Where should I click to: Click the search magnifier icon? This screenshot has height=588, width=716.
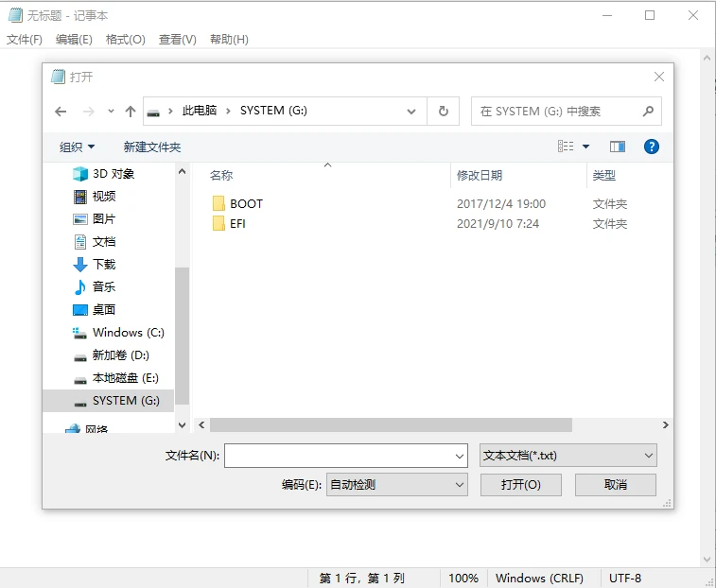pos(648,112)
